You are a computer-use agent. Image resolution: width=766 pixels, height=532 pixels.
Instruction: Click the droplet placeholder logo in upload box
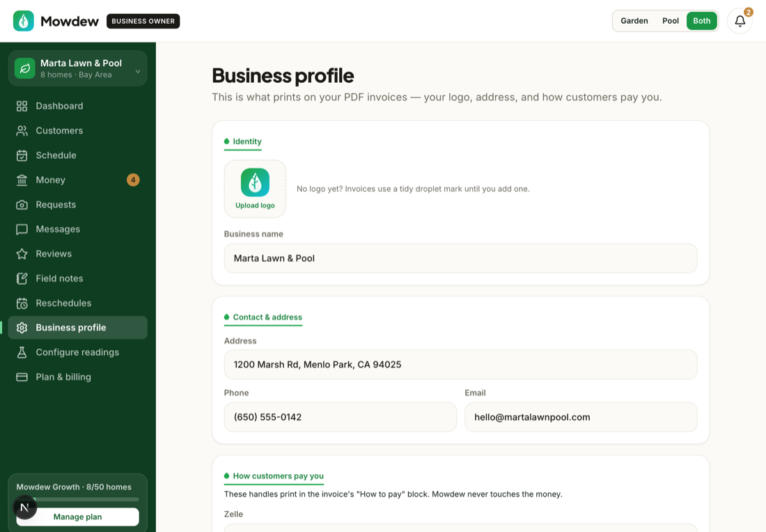click(x=255, y=182)
